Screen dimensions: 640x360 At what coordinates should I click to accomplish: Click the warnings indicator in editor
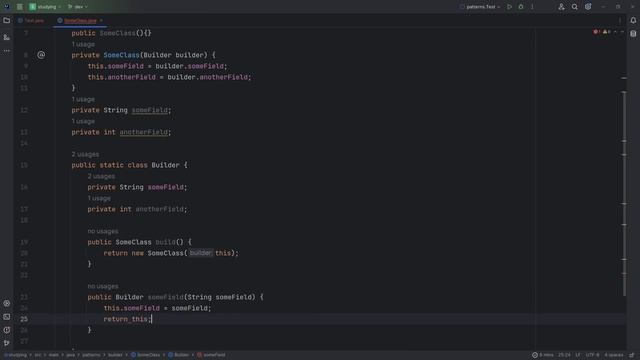tap(607, 32)
